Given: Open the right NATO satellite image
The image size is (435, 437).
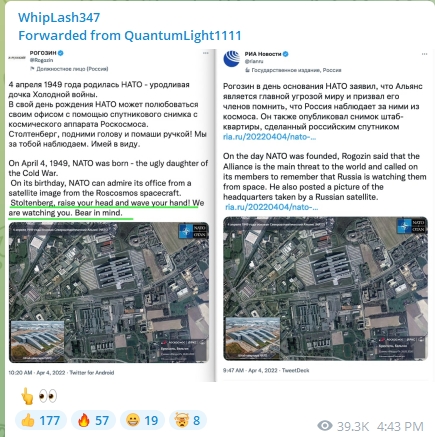Looking at the screenshot, I should (325, 289).
